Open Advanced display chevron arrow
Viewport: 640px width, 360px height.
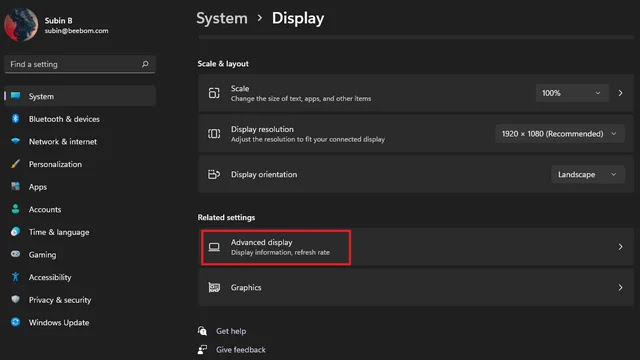pos(620,247)
